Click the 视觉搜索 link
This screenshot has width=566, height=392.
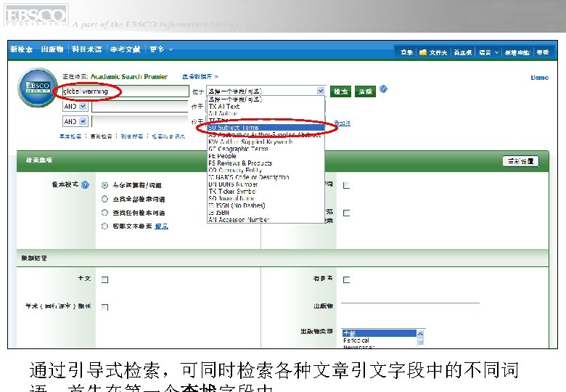pos(132,136)
